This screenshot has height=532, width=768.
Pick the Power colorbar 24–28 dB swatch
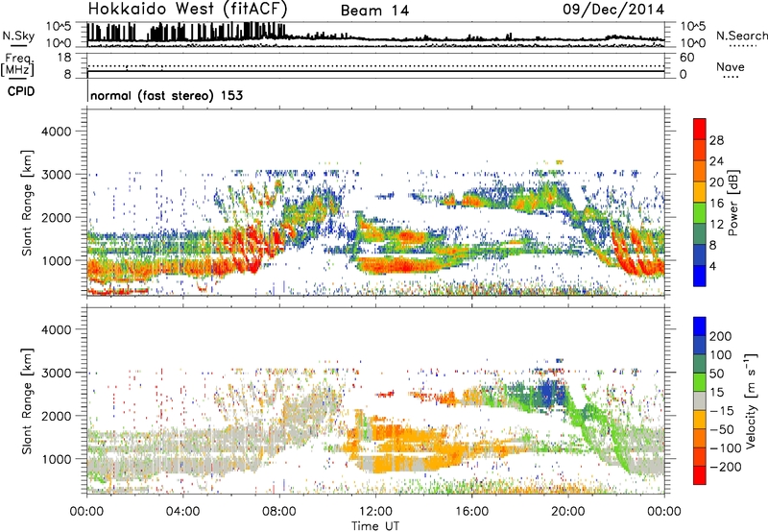pyautogui.click(x=700, y=150)
